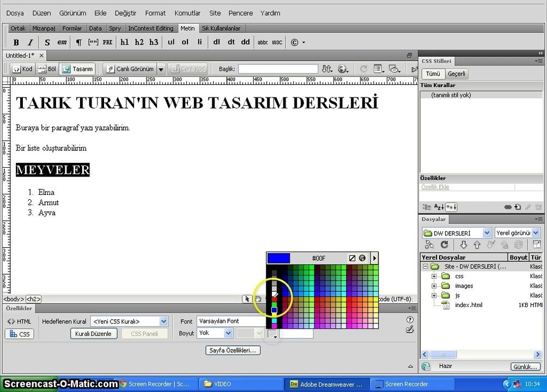Screen dimensions: 547x392
Task: Switch to Böl split view
Action: (47, 69)
